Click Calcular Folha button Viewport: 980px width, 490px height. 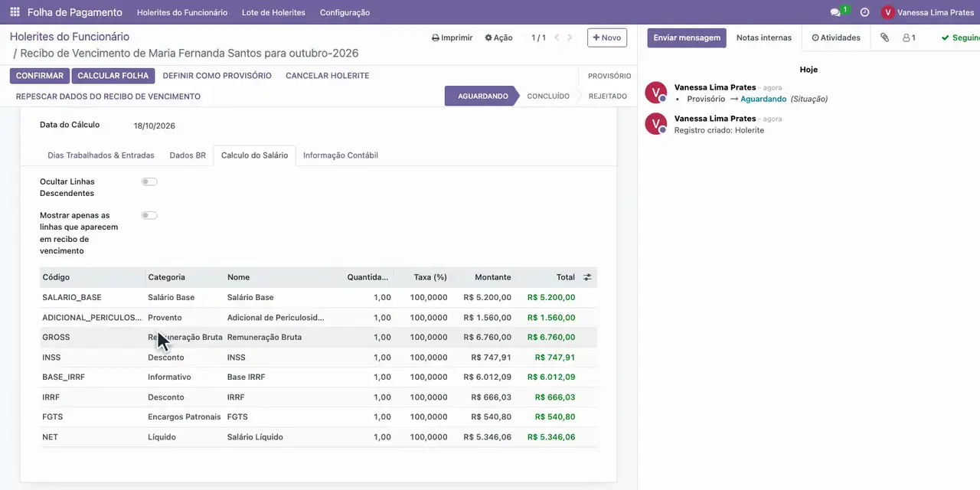coord(113,76)
